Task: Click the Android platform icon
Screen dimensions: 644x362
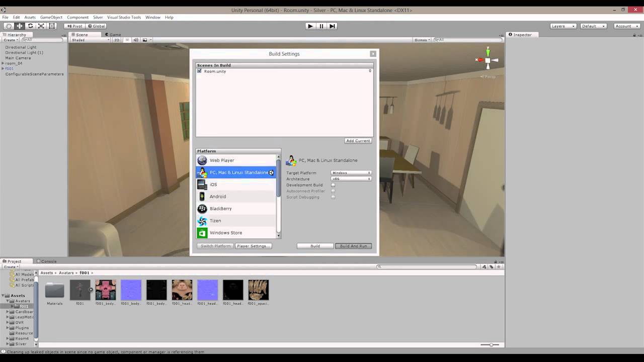Action: pos(202,196)
